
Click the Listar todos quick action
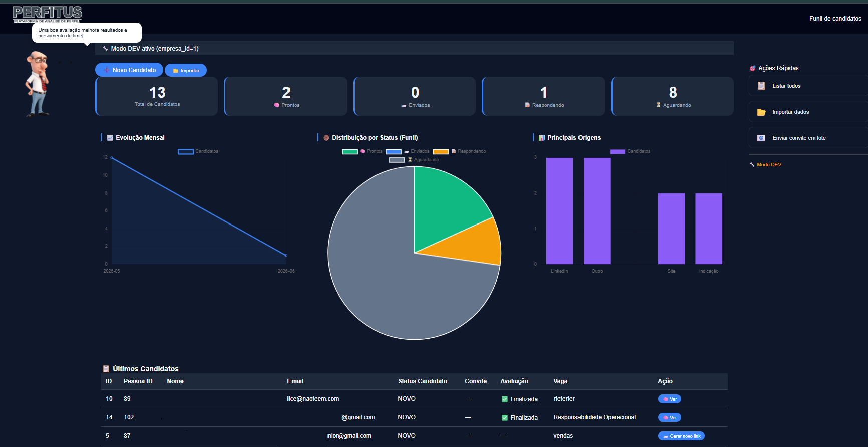point(808,86)
